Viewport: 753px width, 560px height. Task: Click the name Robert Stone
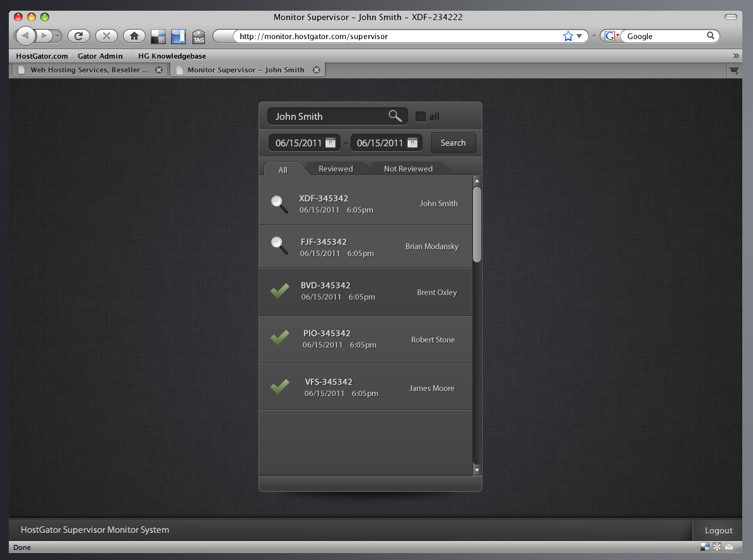tap(433, 339)
